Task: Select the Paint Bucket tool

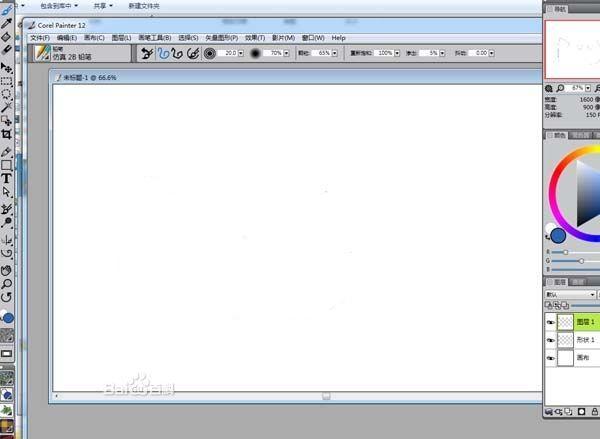Action: click(x=6, y=35)
